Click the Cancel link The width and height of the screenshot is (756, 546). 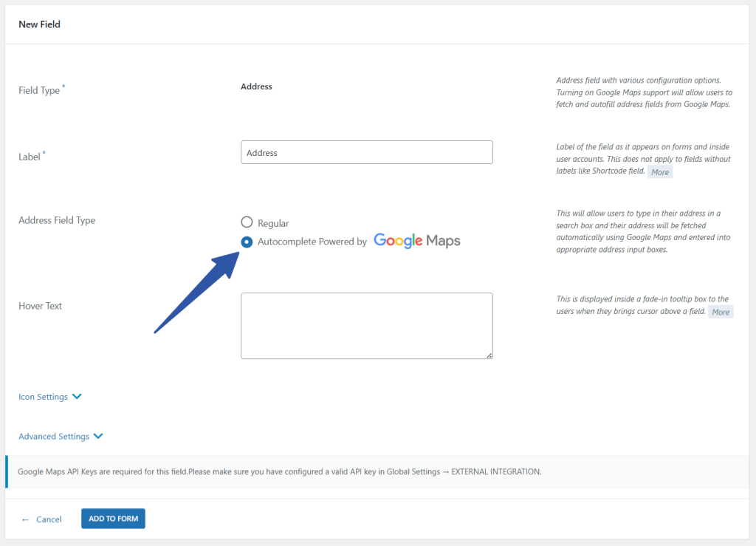tap(47, 519)
